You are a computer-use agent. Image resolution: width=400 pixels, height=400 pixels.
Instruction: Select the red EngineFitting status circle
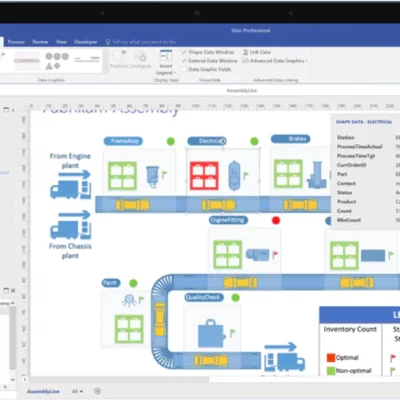pos(276,220)
